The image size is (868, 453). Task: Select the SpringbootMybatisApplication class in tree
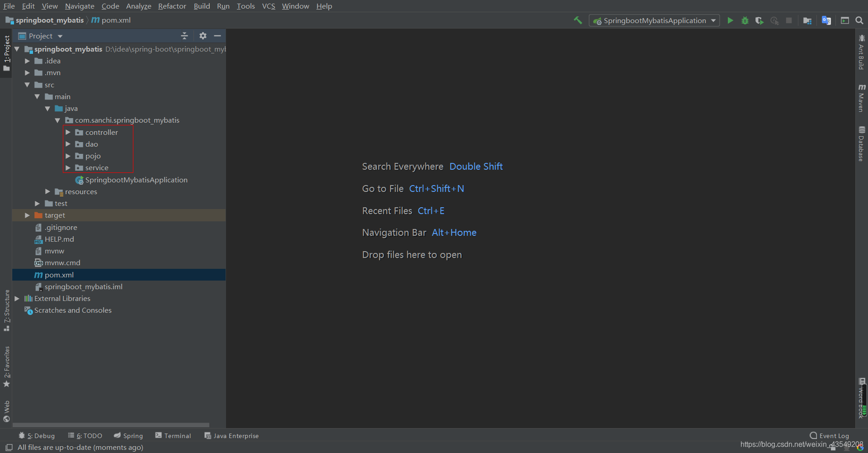point(136,180)
